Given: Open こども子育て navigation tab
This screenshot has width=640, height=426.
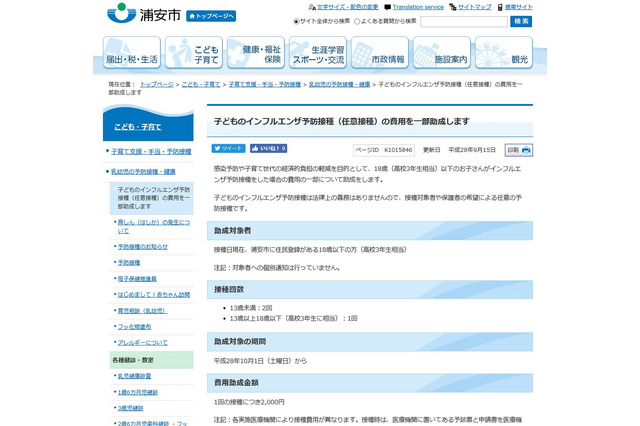Looking at the screenshot, I should 194,53.
